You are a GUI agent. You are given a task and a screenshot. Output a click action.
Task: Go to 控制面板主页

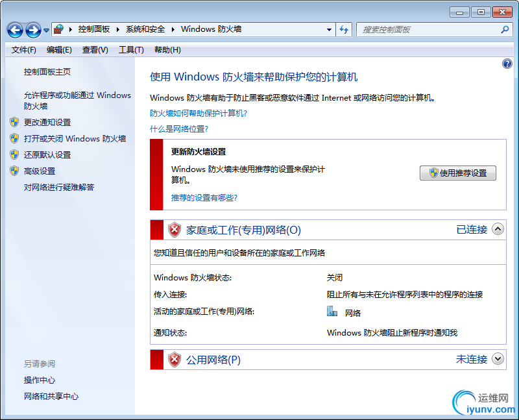coord(47,72)
